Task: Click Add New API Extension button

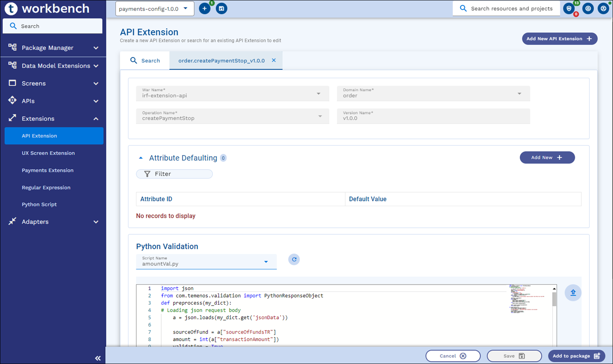Action: click(x=559, y=39)
